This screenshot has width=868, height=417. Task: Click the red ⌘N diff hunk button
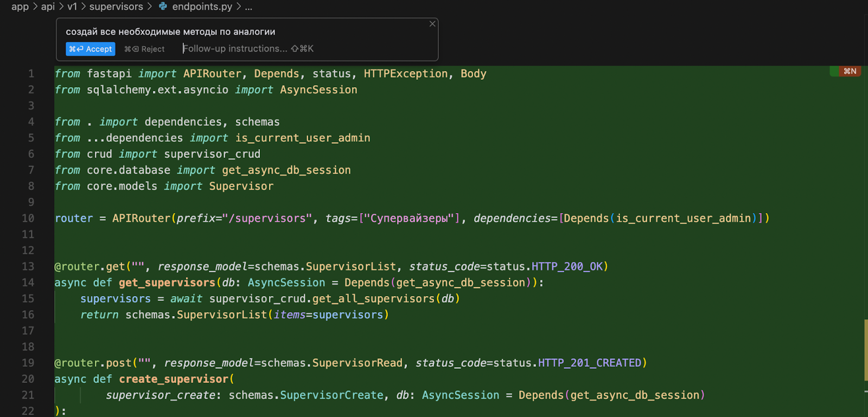pyautogui.click(x=850, y=71)
